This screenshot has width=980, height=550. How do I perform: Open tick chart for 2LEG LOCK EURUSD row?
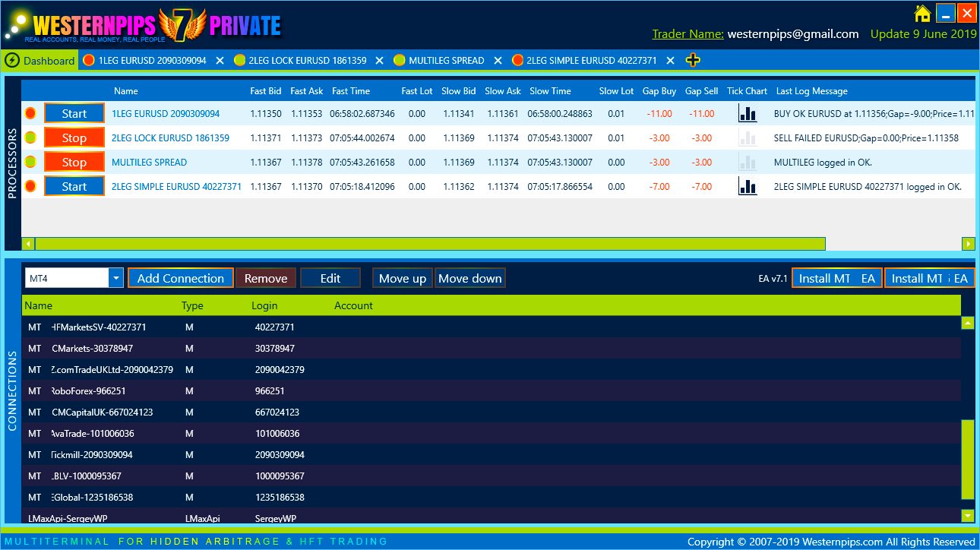[748, 137]
